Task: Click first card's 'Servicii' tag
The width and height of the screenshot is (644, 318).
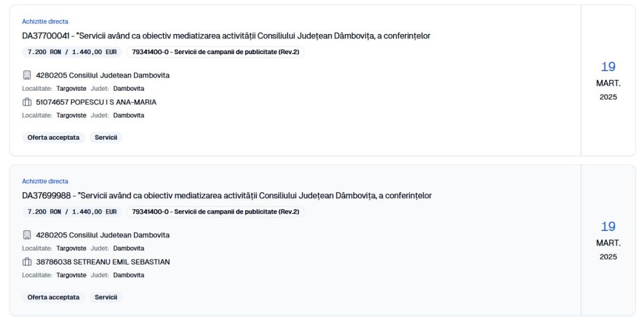Action: pos(106,137)
